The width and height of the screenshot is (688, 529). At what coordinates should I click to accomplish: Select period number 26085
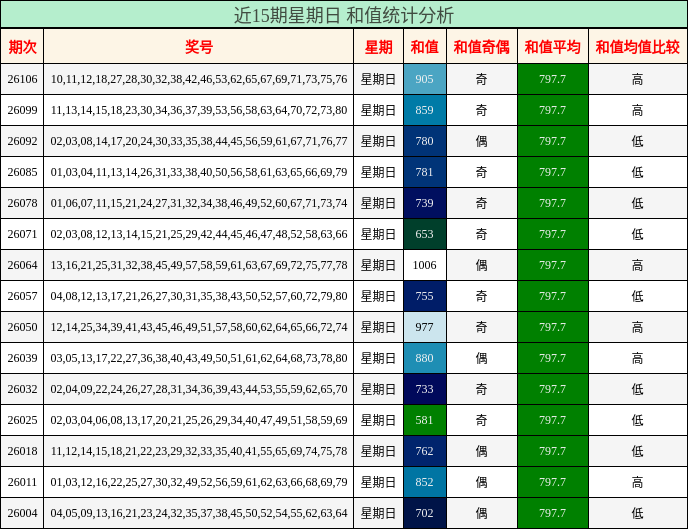tap(22, 172)
